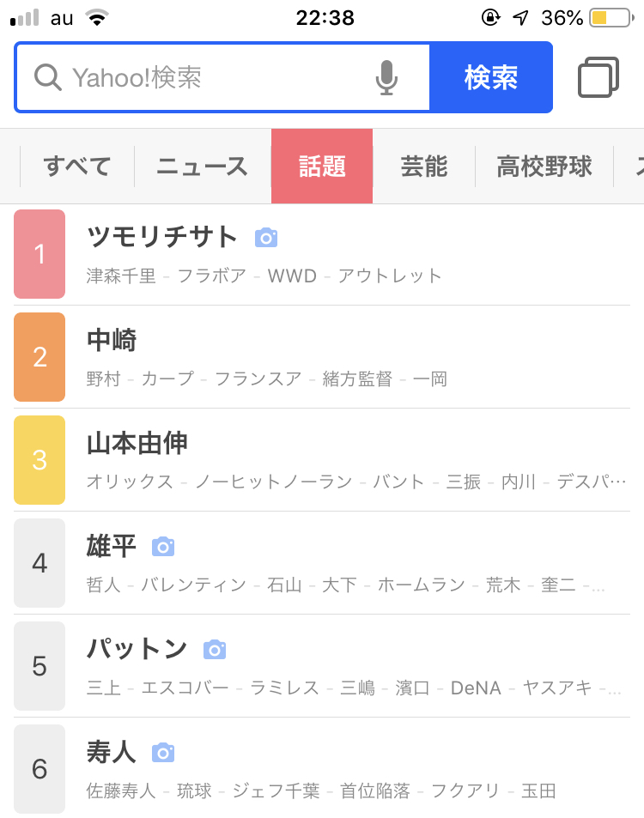This screenshot has height=818, width=644.
Task: Tap the microphone voice search icon
Action: (x=386, y=78)
